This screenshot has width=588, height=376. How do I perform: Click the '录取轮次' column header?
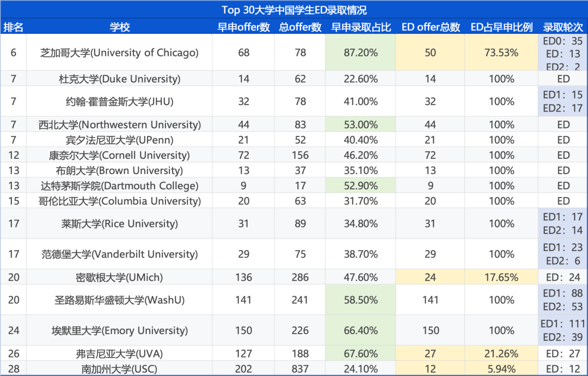[563, 27]
